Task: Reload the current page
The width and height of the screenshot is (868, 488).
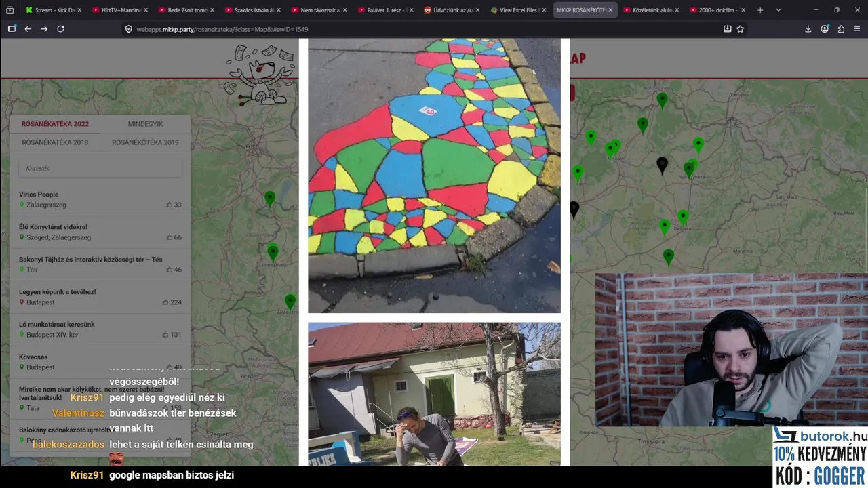Action: pyautogui.click(x=60, y=29)
